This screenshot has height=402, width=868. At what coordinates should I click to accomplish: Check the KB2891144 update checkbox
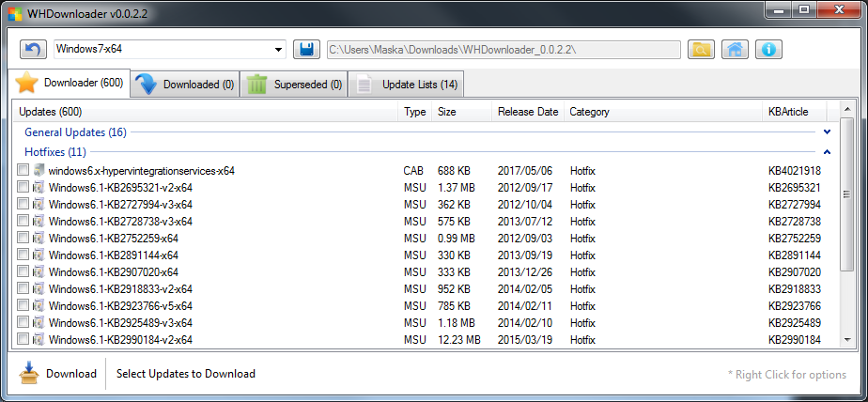23,255
